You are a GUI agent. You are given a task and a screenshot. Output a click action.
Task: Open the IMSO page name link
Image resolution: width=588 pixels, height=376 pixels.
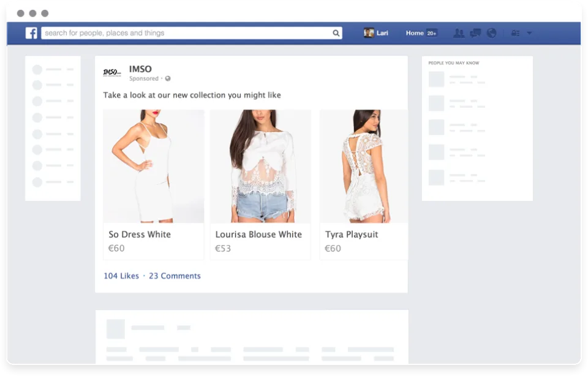click(140, 69)
